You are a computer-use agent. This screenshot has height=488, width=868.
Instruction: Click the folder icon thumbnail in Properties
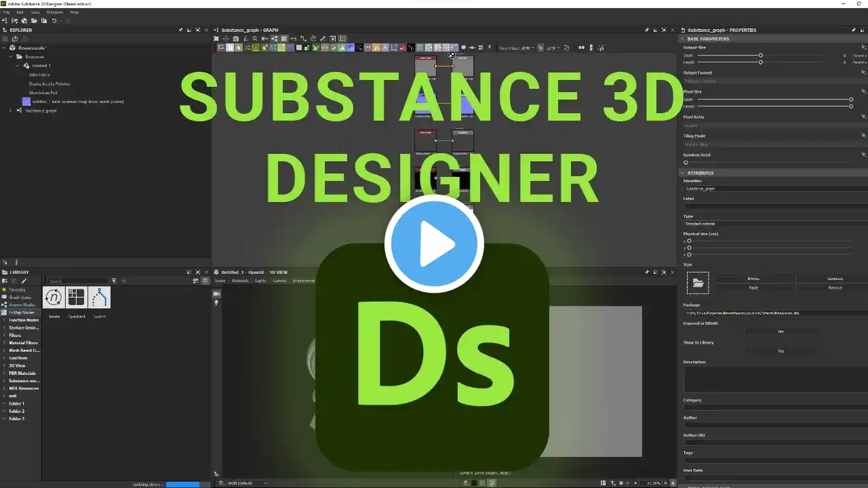[x=698, y=283]
